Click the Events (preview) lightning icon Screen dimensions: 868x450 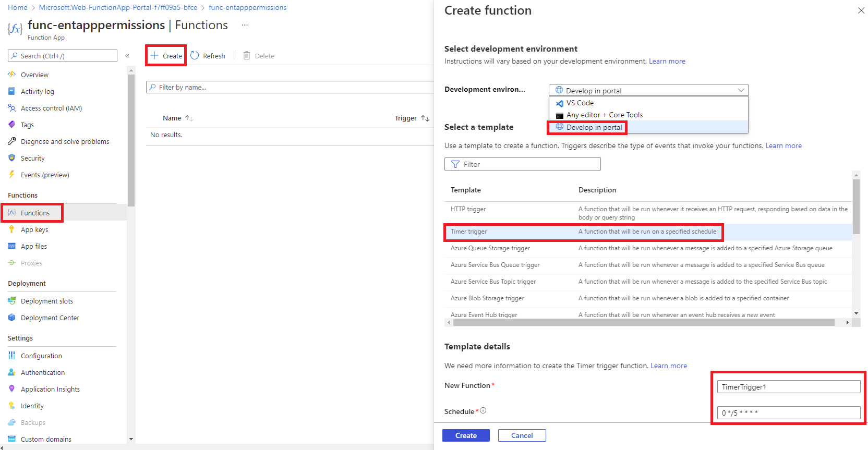(x=12, y=175)
